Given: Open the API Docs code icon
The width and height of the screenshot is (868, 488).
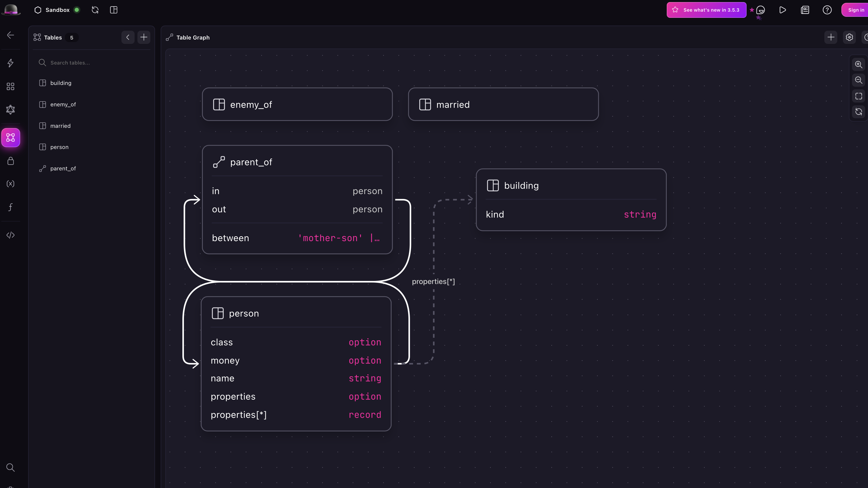Looking at the screenshot, I should (x=10, y=235).
